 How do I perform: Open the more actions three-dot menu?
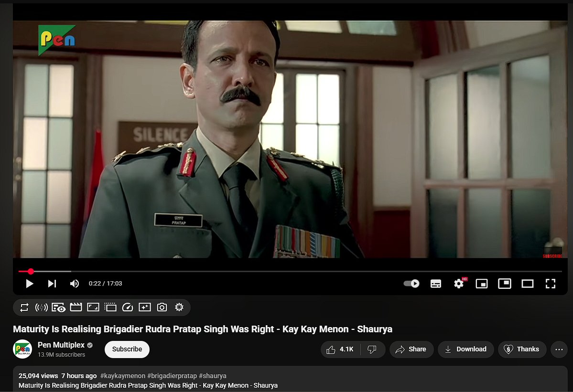click(559, 350)
